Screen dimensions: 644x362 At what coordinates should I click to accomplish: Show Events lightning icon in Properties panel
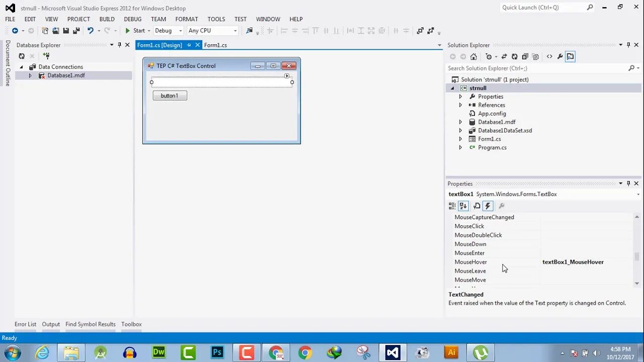pyautogui.click(x=488, y=206)
